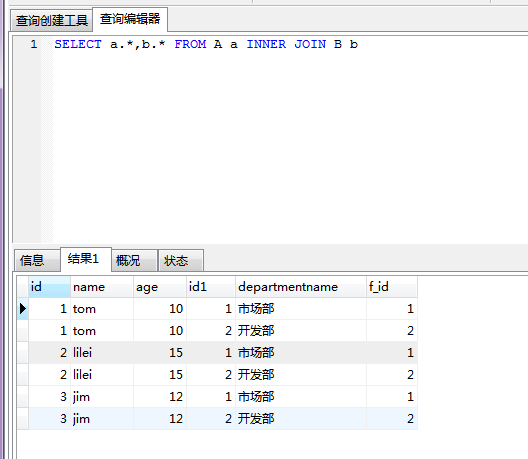Click the JOIN keyword in the query

[310, 44]
